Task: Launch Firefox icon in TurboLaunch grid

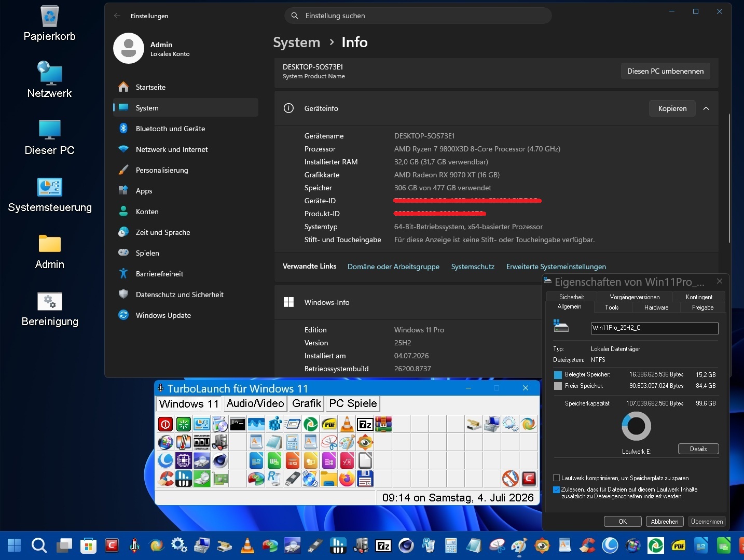Action: click(x=347, y=479)
